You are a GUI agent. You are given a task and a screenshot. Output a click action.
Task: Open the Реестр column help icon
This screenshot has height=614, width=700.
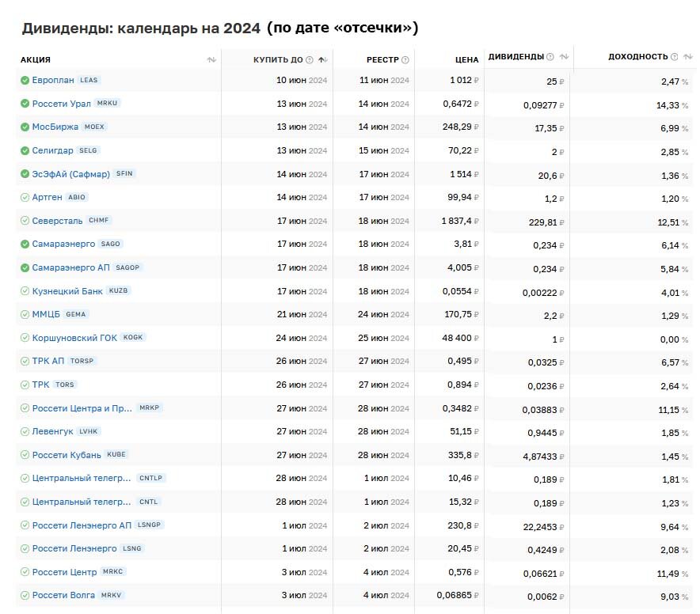tap(405, 60)
